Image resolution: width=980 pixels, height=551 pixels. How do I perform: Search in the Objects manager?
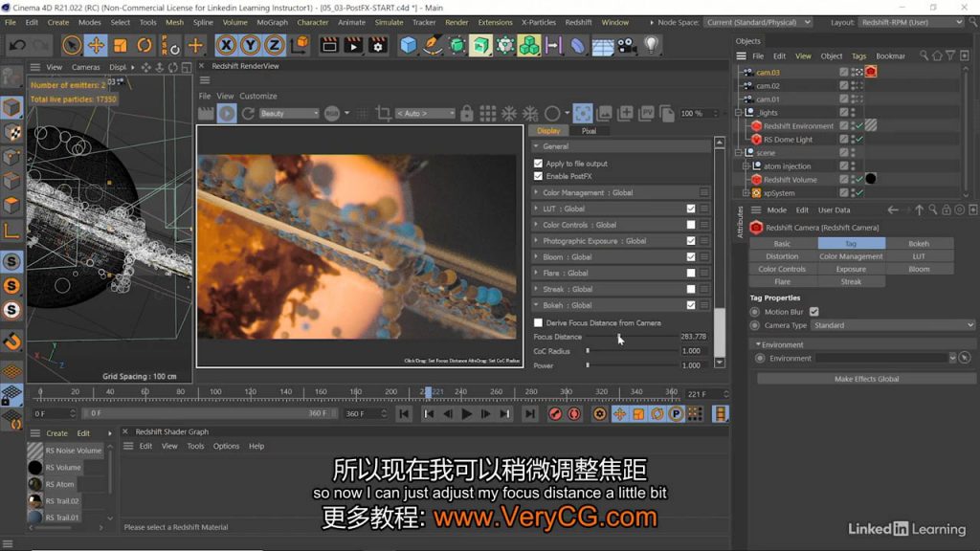(x=924, y=56)
